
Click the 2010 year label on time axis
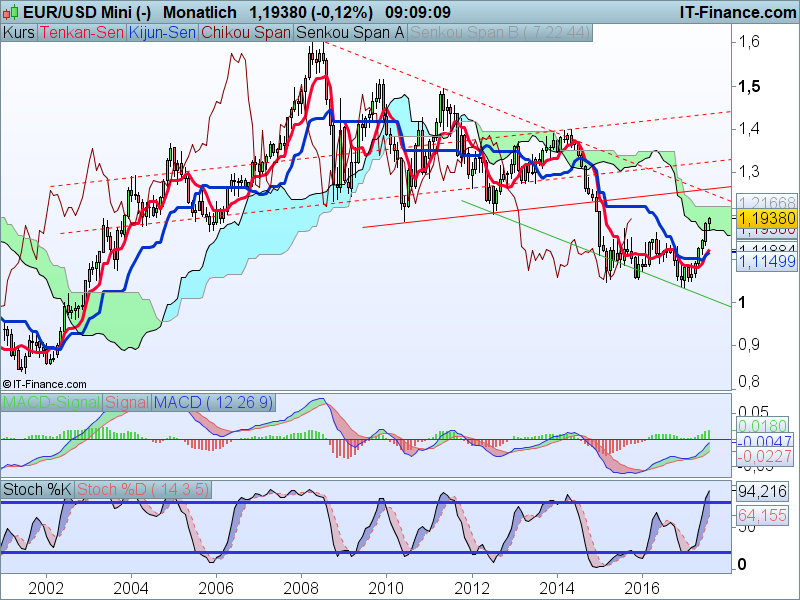pos(386,588)
